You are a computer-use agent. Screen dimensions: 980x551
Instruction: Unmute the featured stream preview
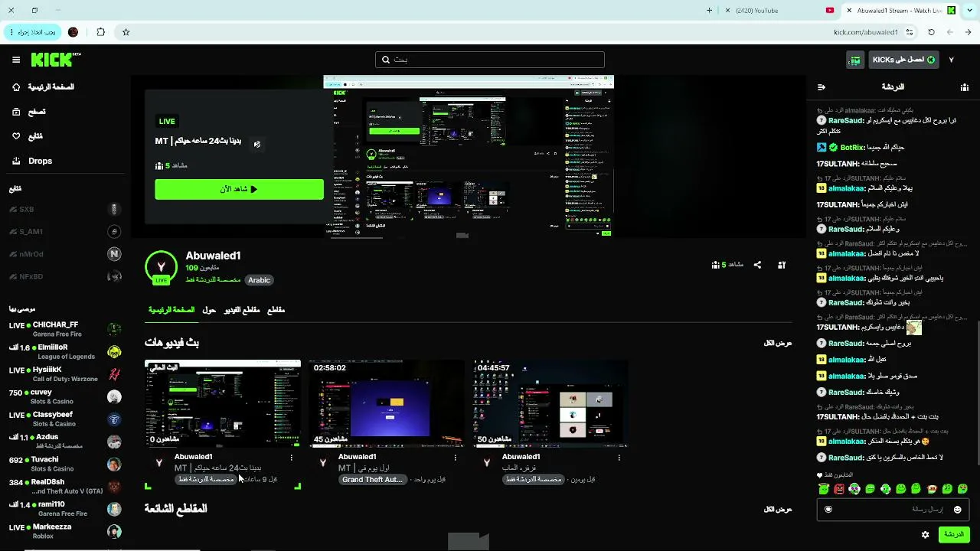pos(257,144)
